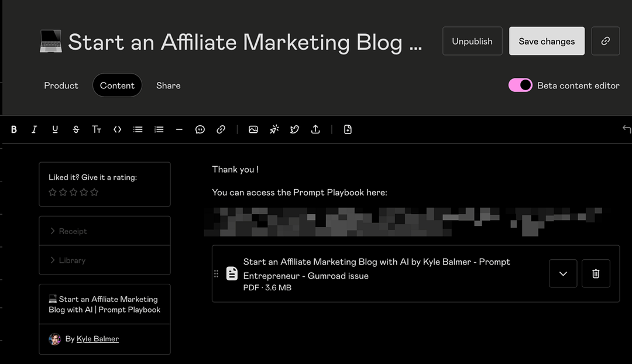Open the Kyle Balmer author link

(97, 339)
